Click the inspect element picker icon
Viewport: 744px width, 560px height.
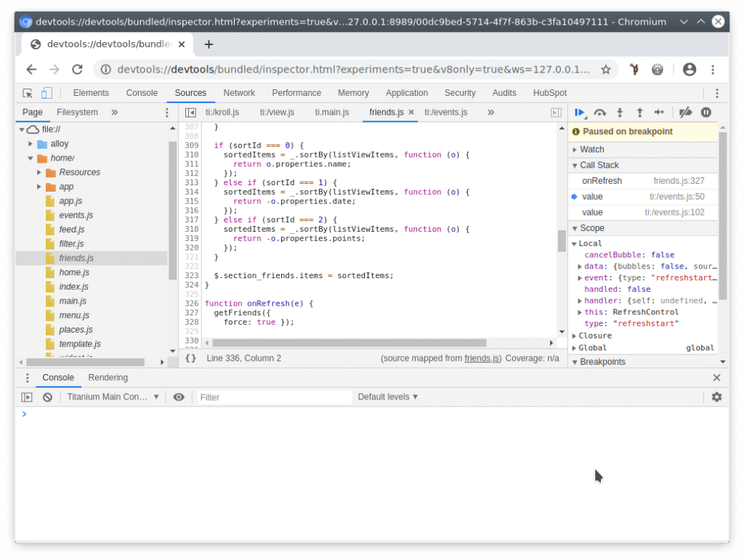pyautogui.click(x=28, y=93)
